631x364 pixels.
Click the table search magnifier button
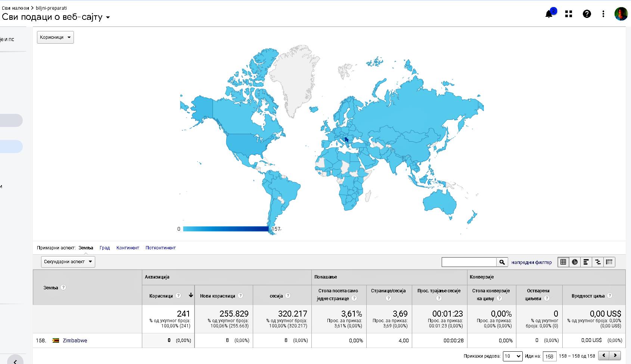pos(502,262)
